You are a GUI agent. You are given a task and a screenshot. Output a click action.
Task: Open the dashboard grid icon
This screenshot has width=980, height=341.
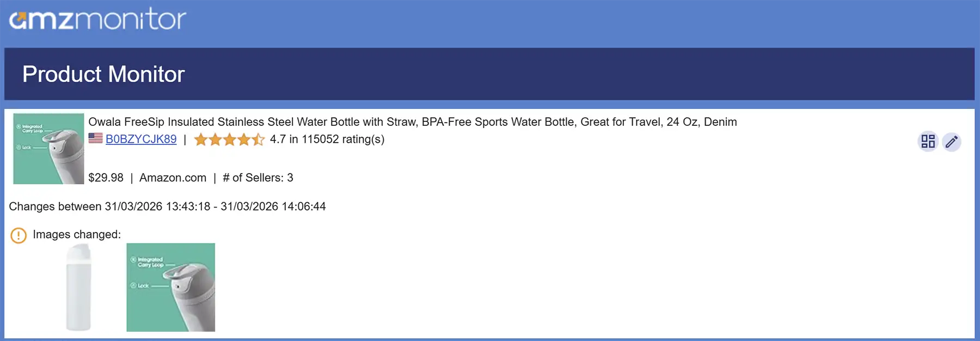928,142
